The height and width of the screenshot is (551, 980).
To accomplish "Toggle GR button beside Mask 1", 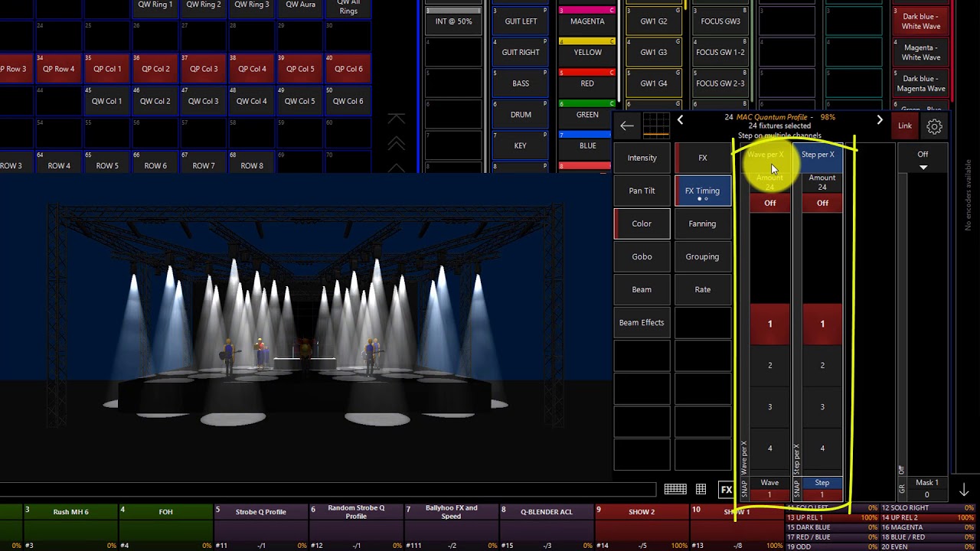I will (x=902, y=488).
